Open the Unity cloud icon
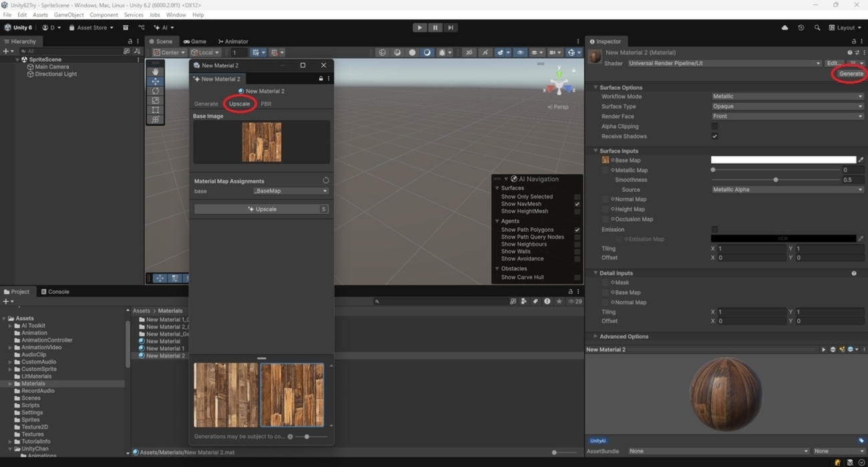 pos(785,27)
